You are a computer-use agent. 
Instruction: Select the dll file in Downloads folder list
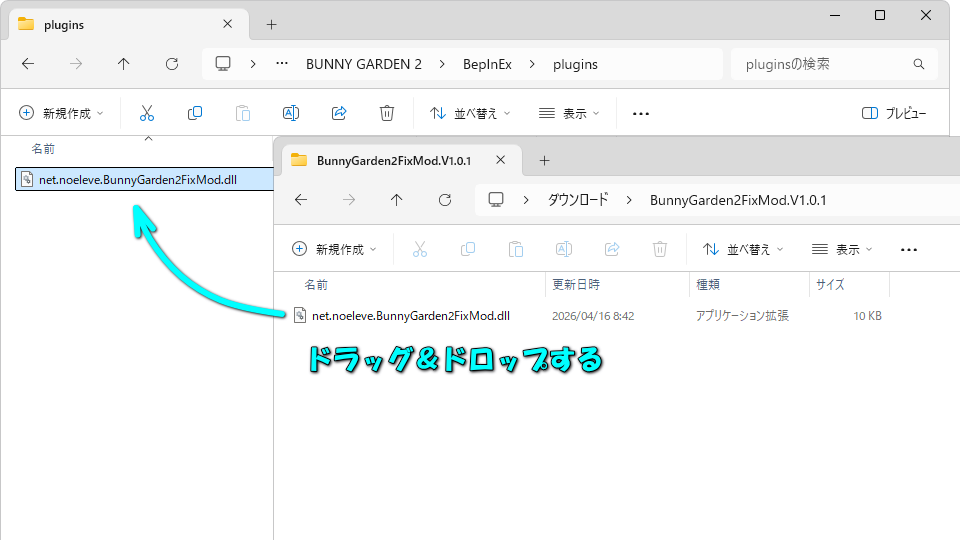point(410,316)
